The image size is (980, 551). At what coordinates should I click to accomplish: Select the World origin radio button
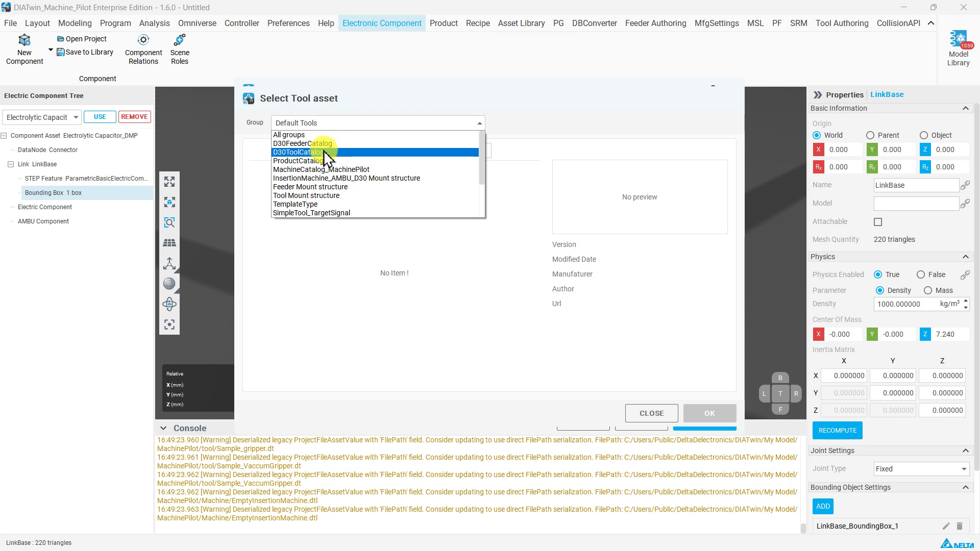pos(817,135)
